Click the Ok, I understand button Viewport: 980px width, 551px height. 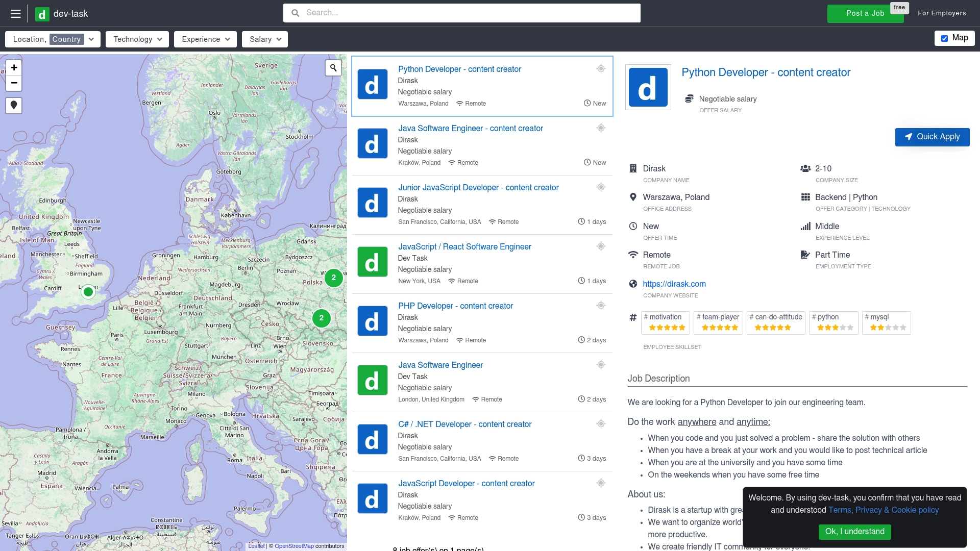[x=854, y=532]
